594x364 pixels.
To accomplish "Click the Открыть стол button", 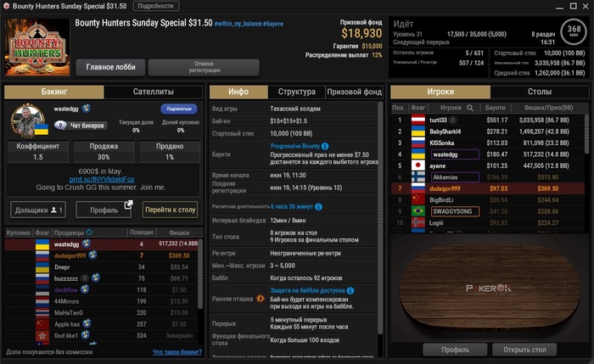I will point(524,350).
